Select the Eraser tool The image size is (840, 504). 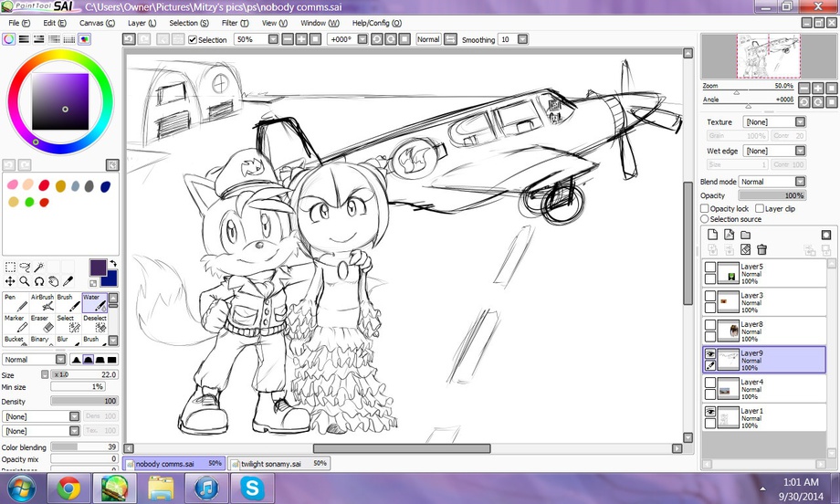click(x=42, y=324)
